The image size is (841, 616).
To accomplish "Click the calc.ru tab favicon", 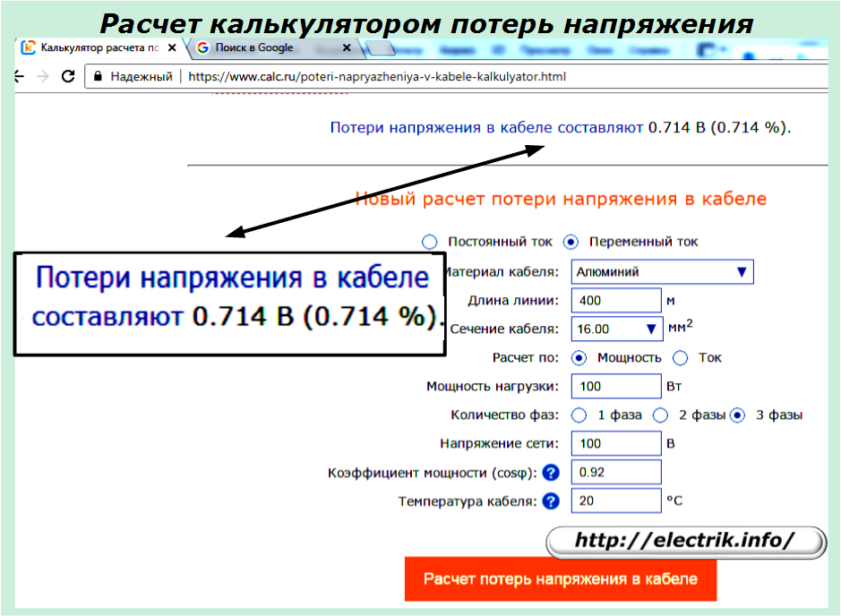I will point(28,47).
